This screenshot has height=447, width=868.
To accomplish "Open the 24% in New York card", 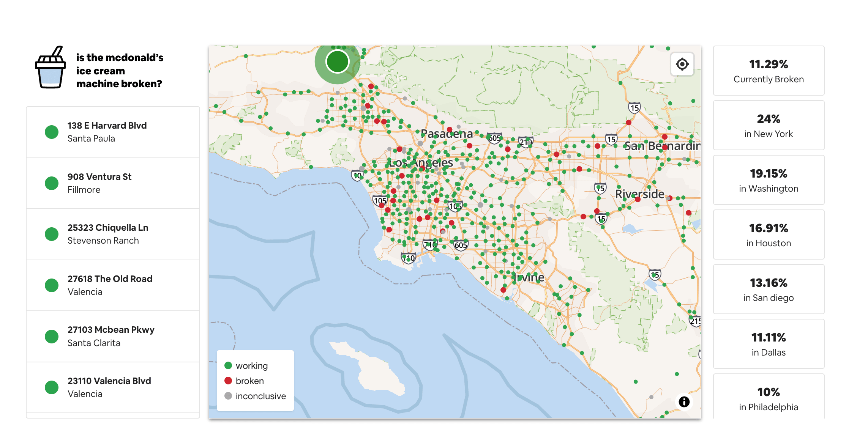I will pos(769,125).
